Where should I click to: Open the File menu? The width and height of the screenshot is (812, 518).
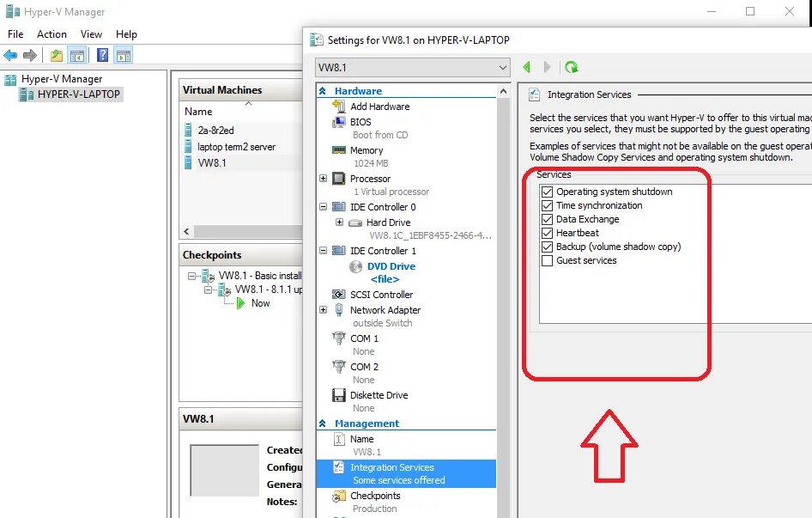(15, 34)
